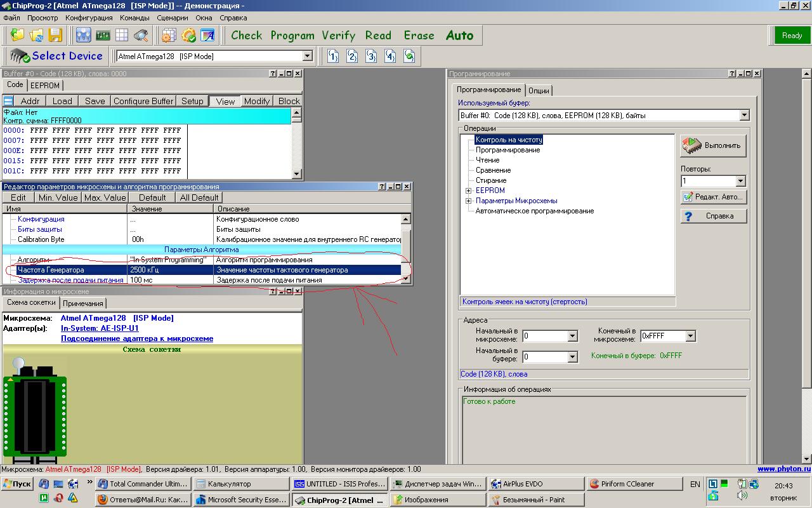
Task: Click the Пуск start button
Action: point(17,484)
